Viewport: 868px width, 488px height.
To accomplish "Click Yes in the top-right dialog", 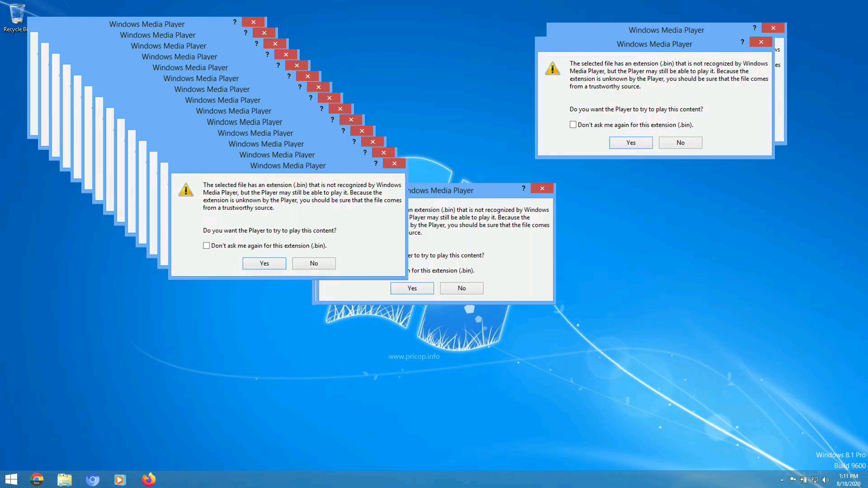I will click(x=631, y=143).
